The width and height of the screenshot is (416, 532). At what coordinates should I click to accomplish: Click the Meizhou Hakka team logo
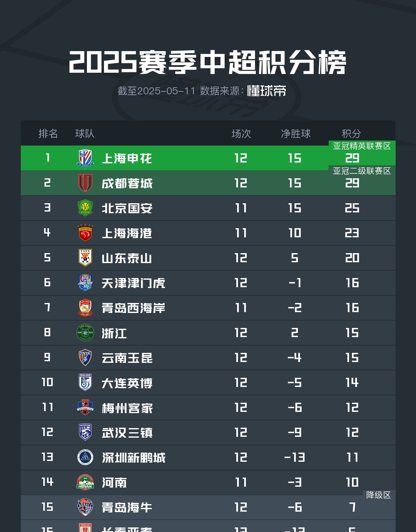point(85,407)
